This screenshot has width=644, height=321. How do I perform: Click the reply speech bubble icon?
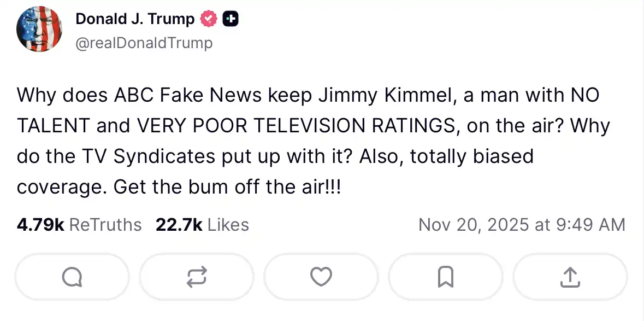coord(72,277)
